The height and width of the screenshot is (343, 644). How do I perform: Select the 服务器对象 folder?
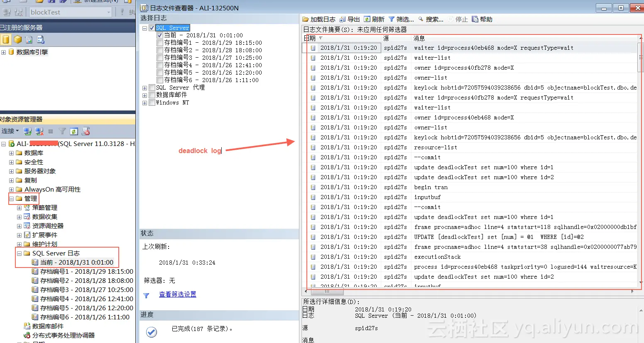40,171
